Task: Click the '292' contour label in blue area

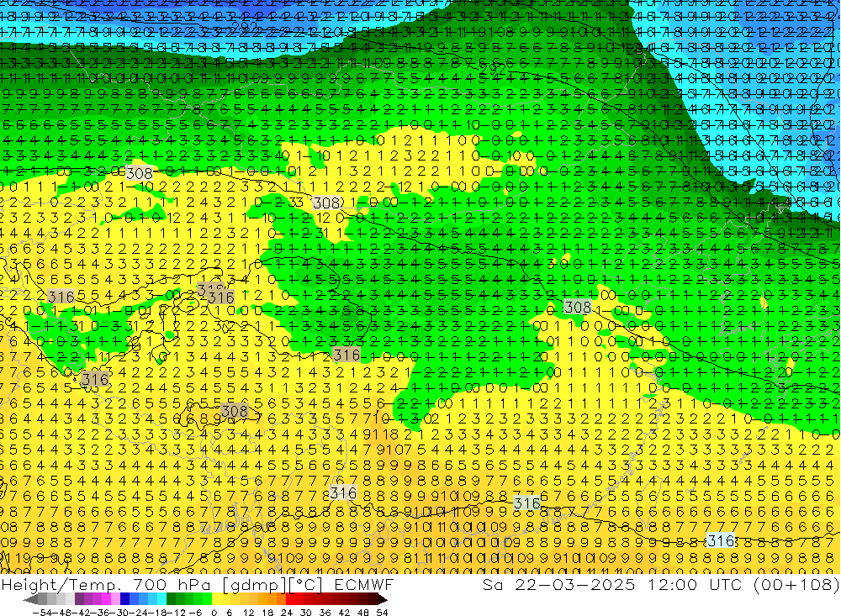Action: (x=245, y=26)
